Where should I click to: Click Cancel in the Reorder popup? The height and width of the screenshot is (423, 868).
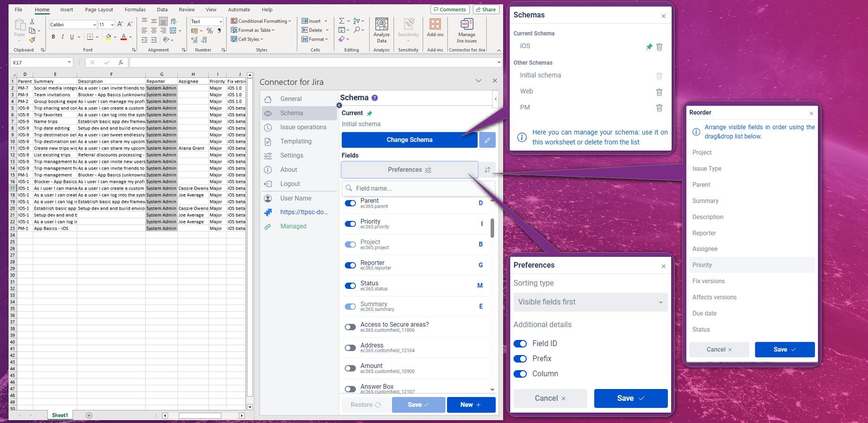coord(719,350)
